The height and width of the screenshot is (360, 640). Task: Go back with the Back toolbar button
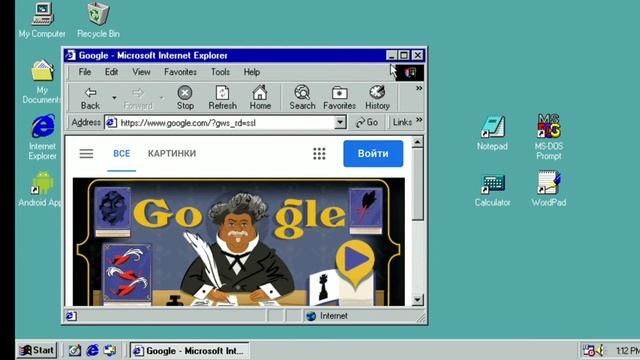point(90,98)
